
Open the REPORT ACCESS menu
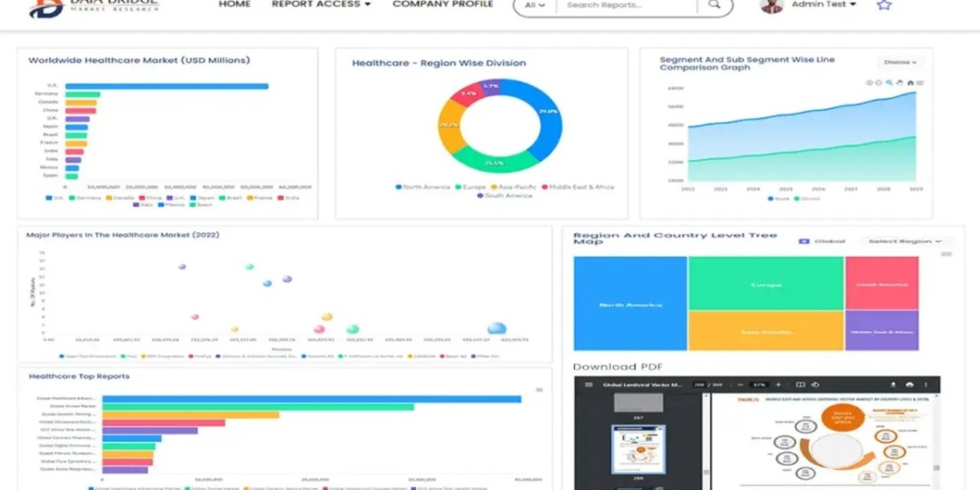pyautogui.click(x=321, y=4)
